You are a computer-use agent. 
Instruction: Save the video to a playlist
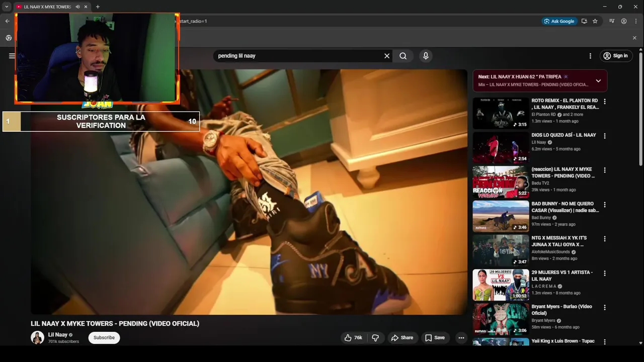tap(435, 338)
